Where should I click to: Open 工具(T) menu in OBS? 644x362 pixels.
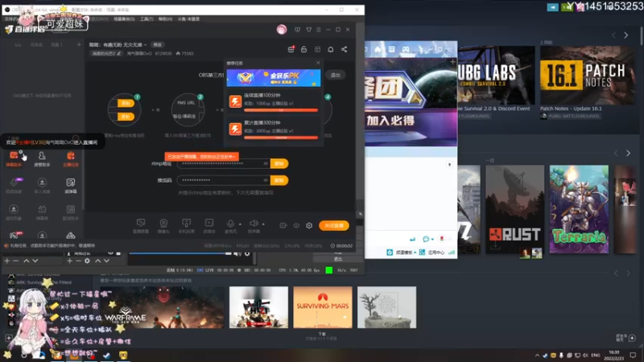[147, 19]
